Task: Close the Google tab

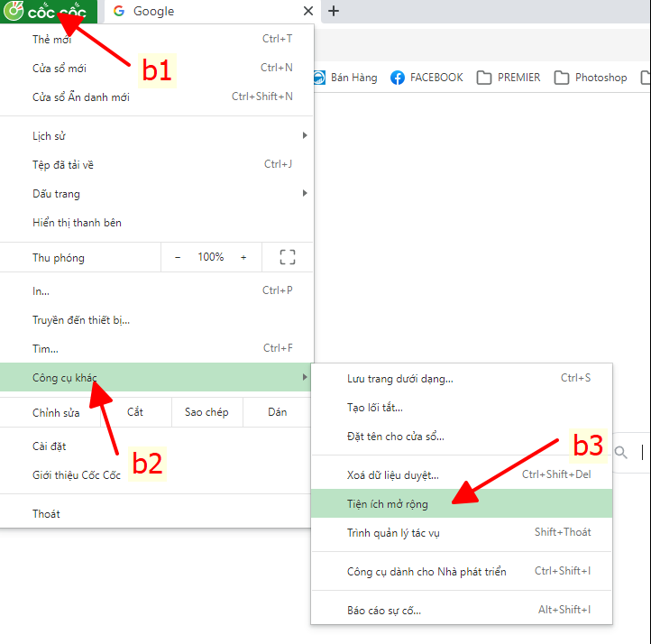Action: [308, 12]
